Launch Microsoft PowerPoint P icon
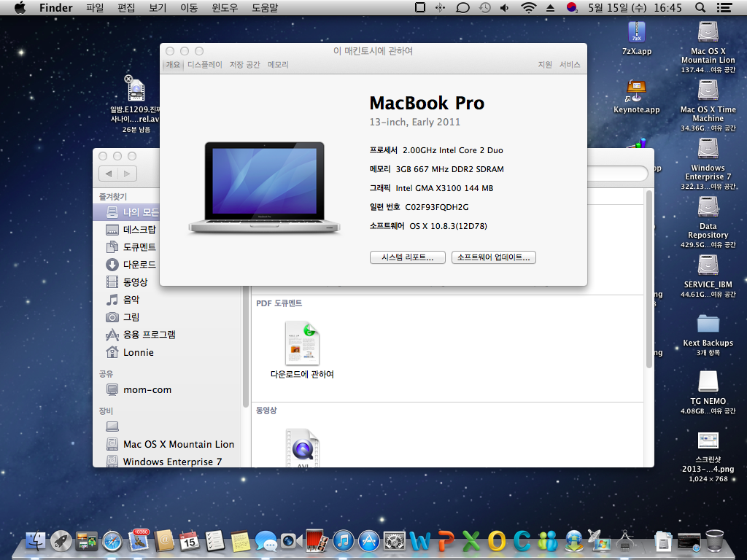This screenshot has height=560, width=747. coord(446,541)
